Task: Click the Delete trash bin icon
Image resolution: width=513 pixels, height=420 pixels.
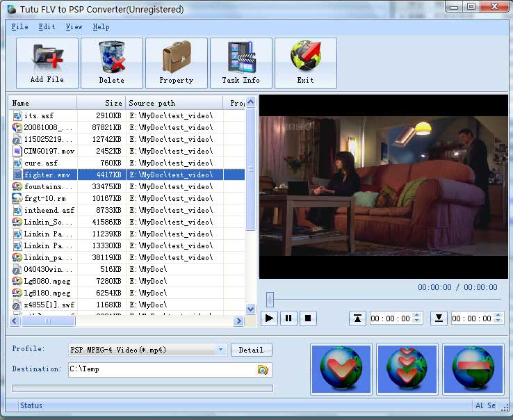Action: point(111,56)
